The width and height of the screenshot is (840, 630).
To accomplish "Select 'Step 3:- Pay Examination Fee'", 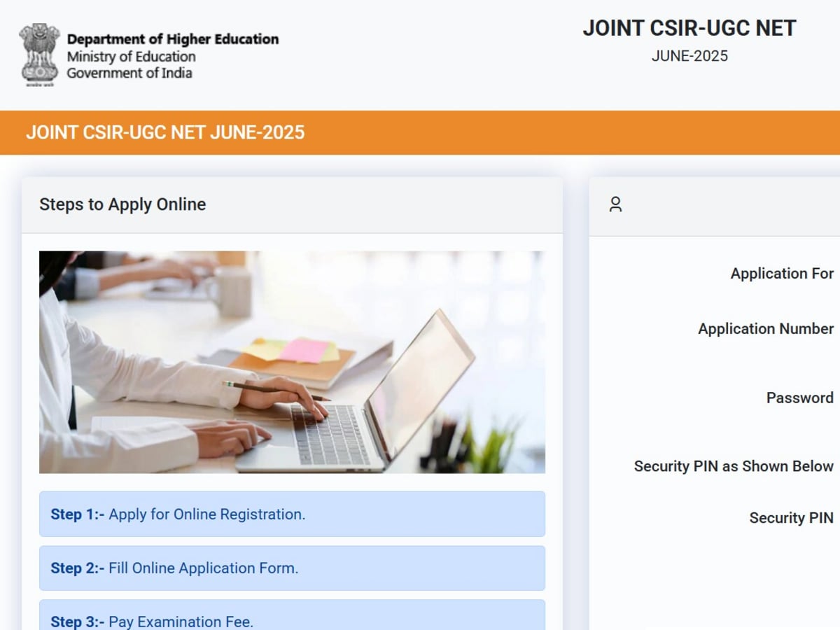I will point(292,615).
